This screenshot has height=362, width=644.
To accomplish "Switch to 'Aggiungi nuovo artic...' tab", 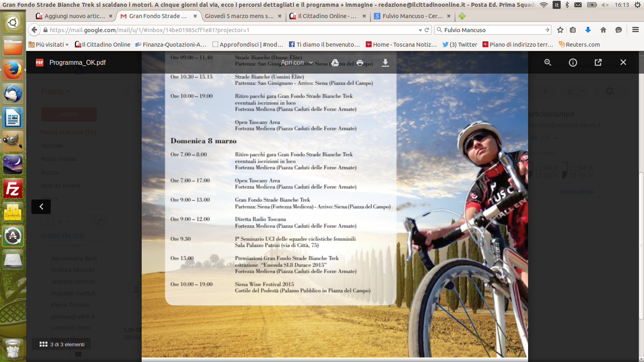I will 74,16.
